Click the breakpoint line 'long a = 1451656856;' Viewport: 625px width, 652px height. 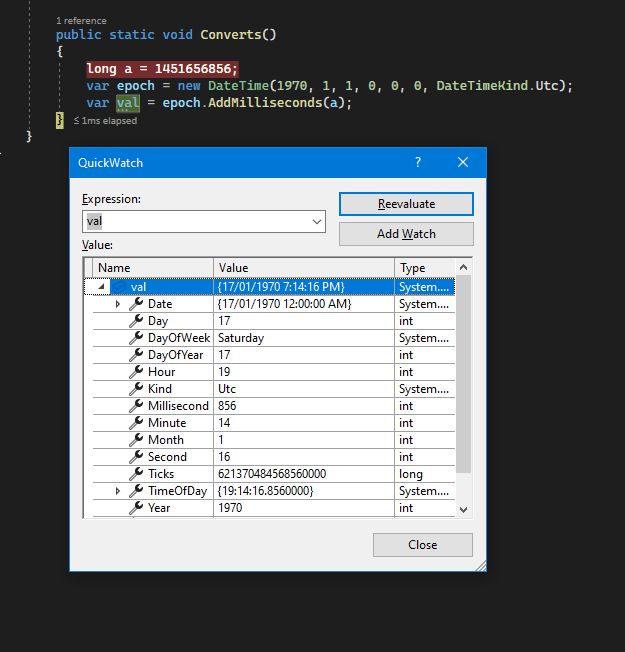pos(162,69)
